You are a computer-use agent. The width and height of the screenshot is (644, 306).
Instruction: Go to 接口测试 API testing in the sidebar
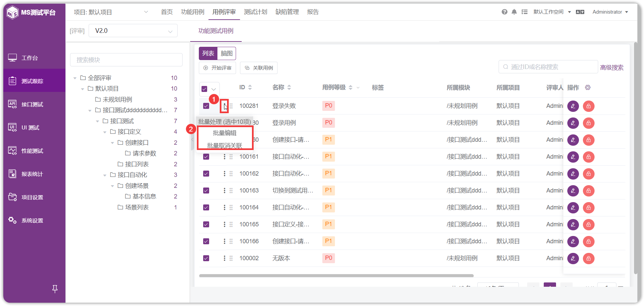[x=33, y=104]
